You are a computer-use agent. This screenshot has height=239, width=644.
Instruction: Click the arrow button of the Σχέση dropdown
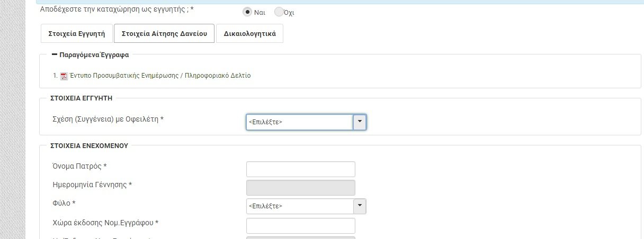[360, 122]
